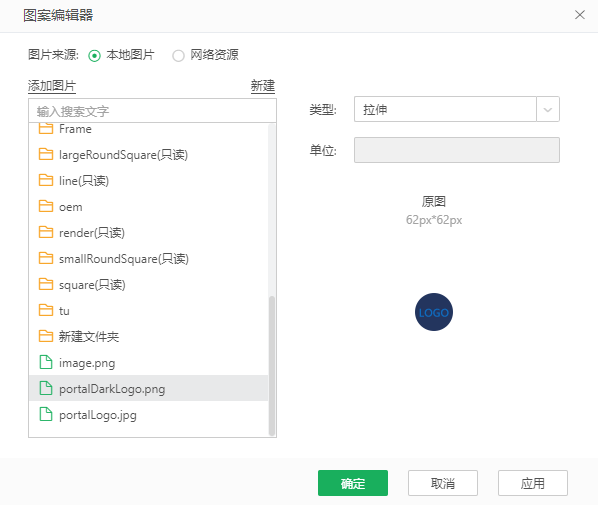This screenshot has width=598, height=505.
Task: Click the tu folder icon
Action: point(46,310)
